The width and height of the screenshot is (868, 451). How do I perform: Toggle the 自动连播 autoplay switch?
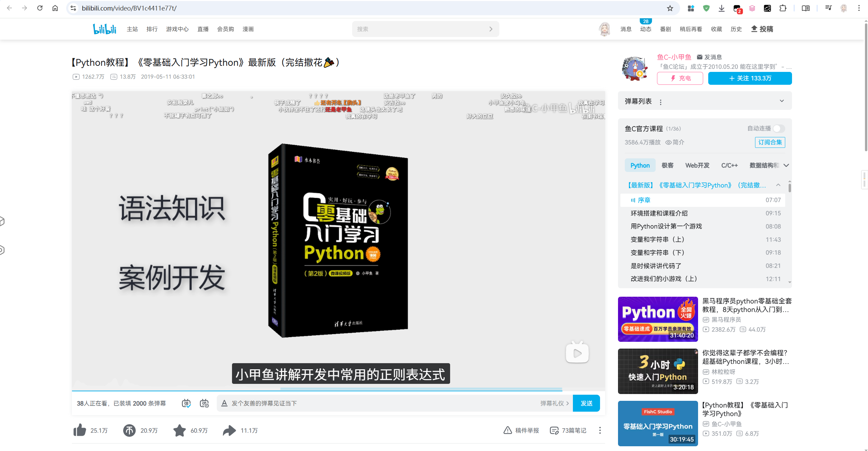pos(778,129)
